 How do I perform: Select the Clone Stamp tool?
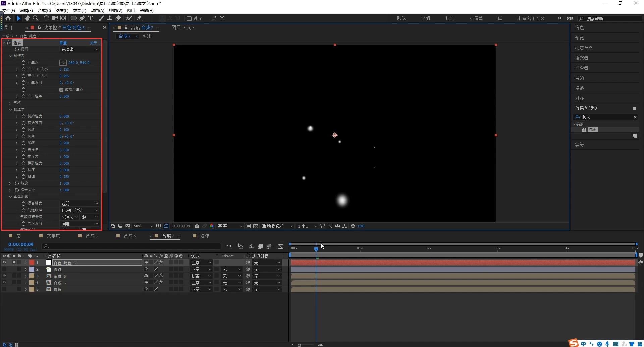[110, 18]
